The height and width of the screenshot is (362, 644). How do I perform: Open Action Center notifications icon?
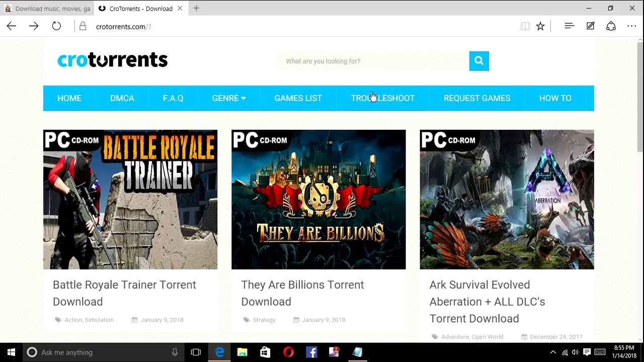(587, 352)
